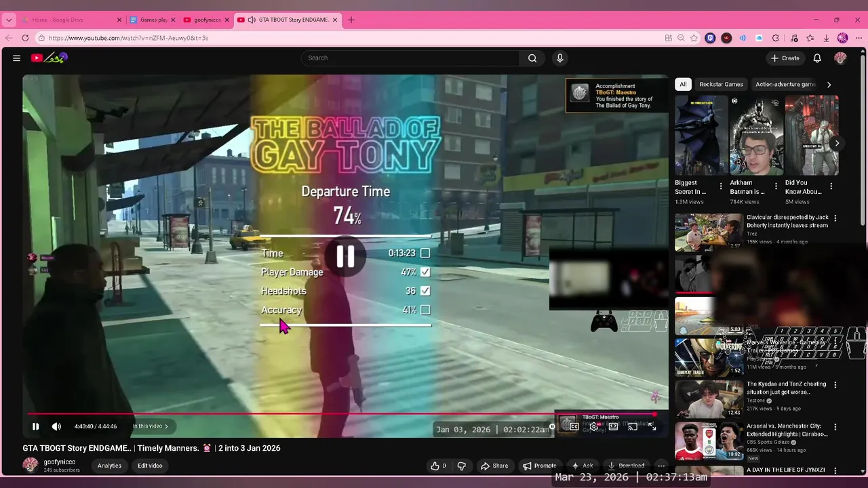Open the Clavicular disrespected video thumbnail

click(709, 232)
